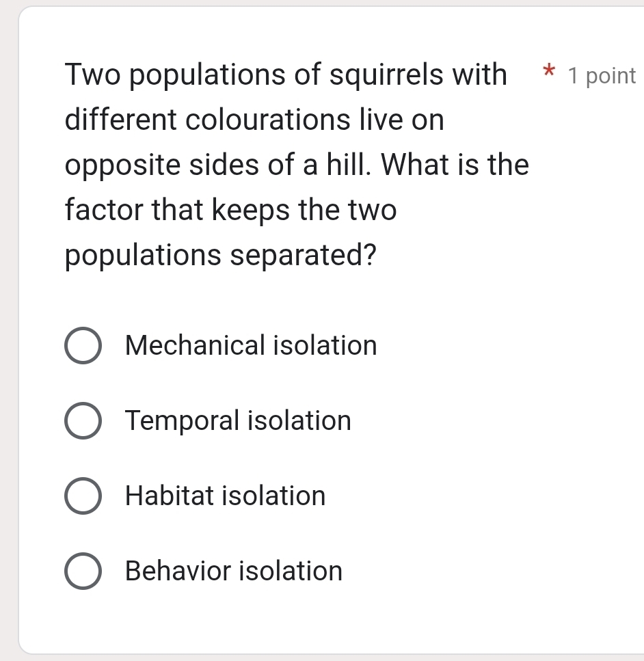The width and height of the screenshot is (644, 661).
Task: Click the empty circle beside Temporal isolation
Action: coord(83,421)
